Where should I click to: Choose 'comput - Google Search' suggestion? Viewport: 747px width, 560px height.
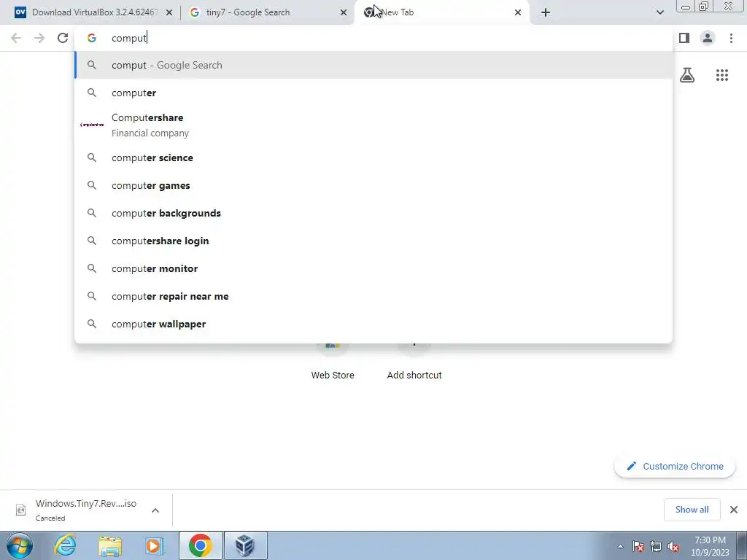pos(373,65)
